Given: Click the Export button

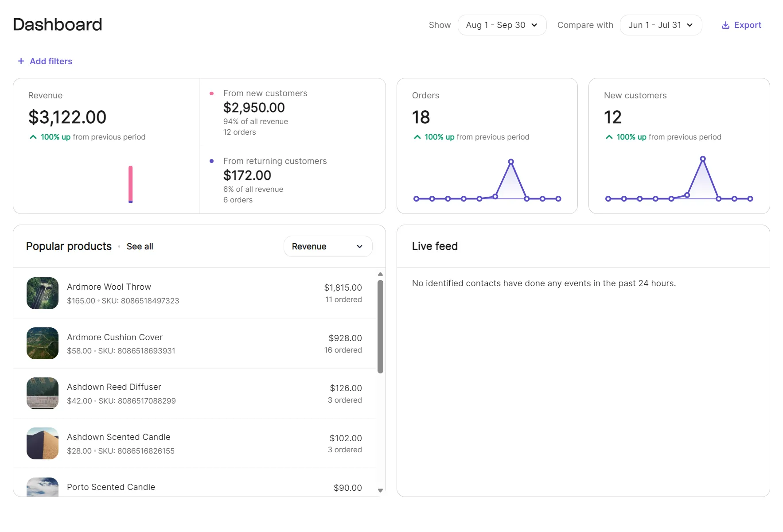Looking at the screenshot, I should point(741,25).
